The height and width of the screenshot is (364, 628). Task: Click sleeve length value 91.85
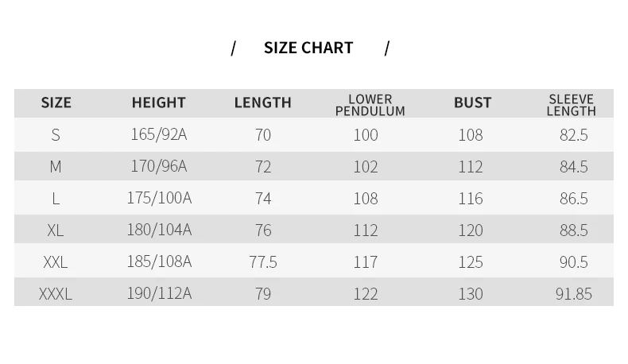573,294
